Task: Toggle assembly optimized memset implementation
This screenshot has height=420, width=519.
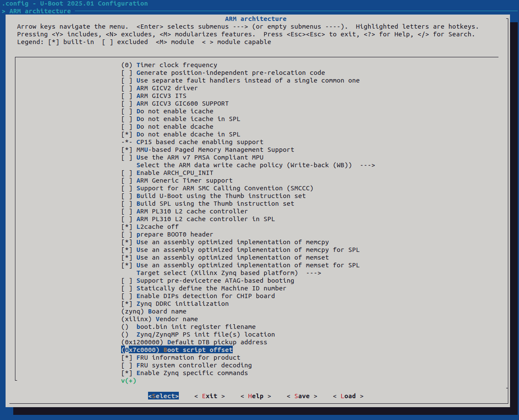Action: [x=225, y=257]
